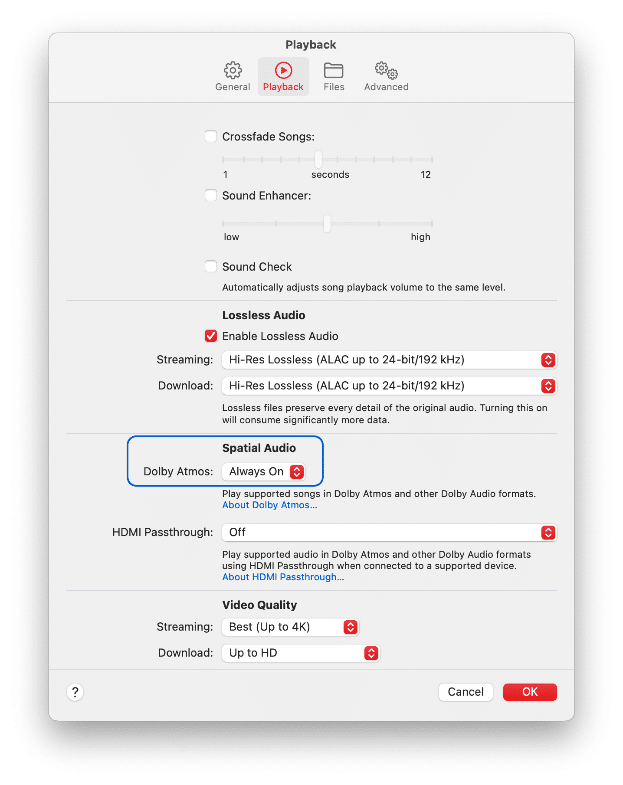
Task: Uncheck Enable Lossless Audio
Action: 211,336
